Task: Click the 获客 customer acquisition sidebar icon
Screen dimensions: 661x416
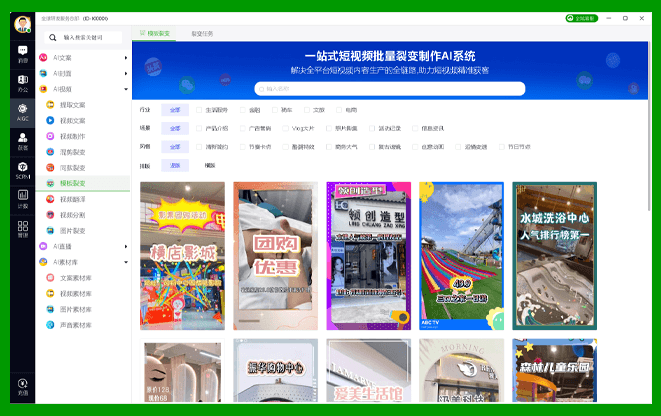Action: 22,140
